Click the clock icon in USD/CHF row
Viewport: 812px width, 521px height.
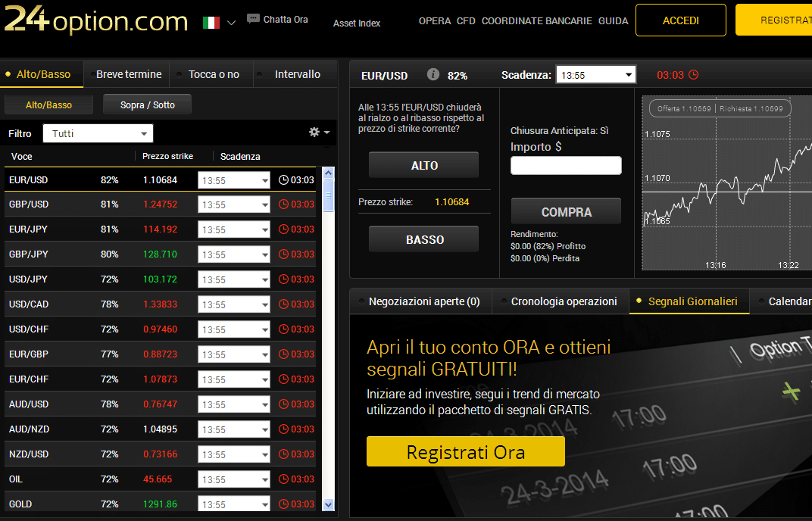point(283,329)
